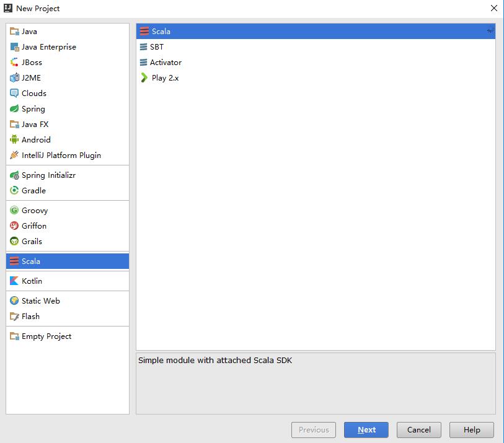
Task: Pick SBT in the Scala templates list
Action: 156,47
